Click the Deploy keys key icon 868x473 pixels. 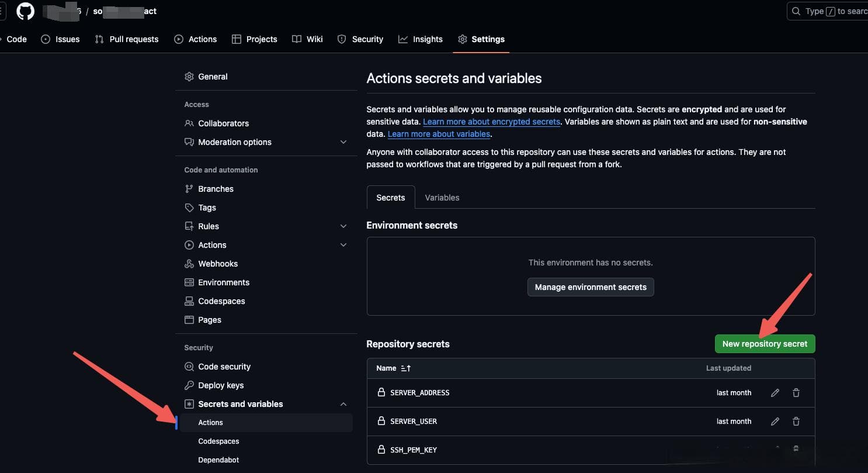(189, 385)
